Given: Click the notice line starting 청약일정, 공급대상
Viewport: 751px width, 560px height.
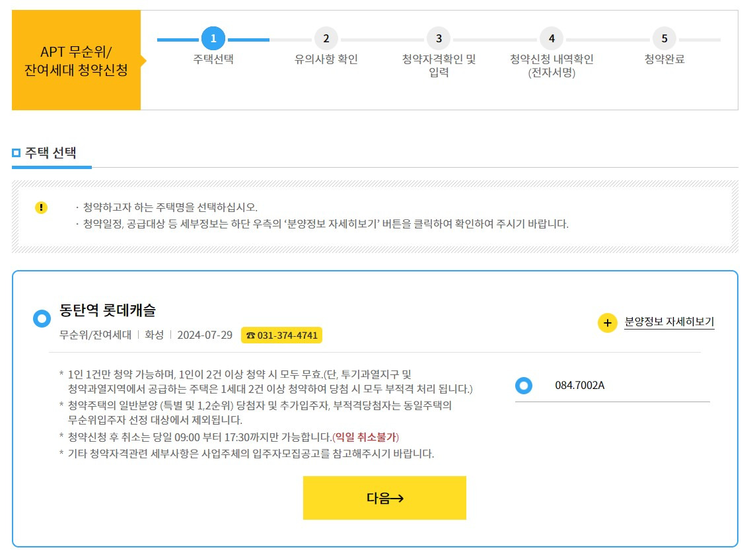Looking at the screenshot, I should coord(326,224).
